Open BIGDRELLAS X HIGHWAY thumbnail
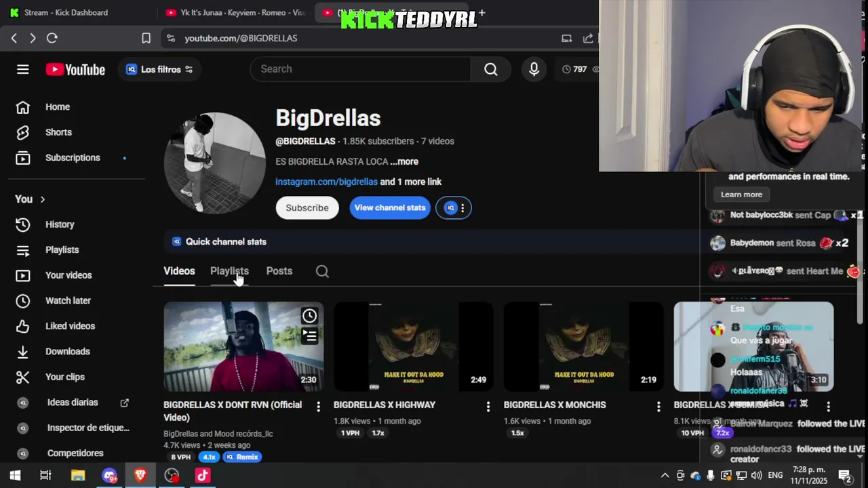The height and width of the screenshot is (488, 868). 414,346
